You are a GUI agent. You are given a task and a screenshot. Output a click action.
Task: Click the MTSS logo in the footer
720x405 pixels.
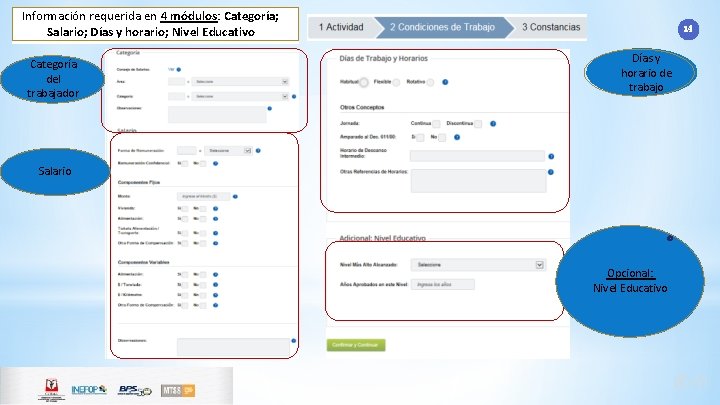(178, 390)
